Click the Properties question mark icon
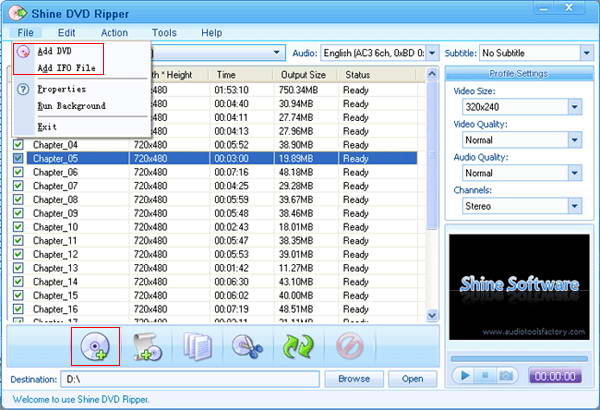 (23, 89)
